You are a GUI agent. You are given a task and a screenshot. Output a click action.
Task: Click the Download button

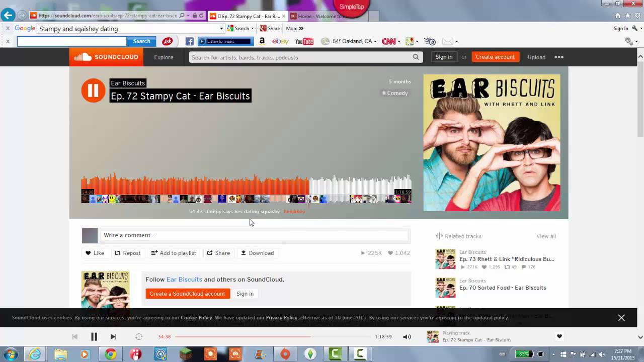(x=257, y=253)
